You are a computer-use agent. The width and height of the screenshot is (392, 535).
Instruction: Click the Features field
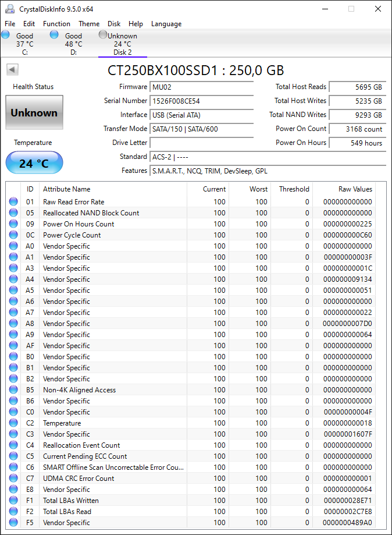tap(268, 171)
